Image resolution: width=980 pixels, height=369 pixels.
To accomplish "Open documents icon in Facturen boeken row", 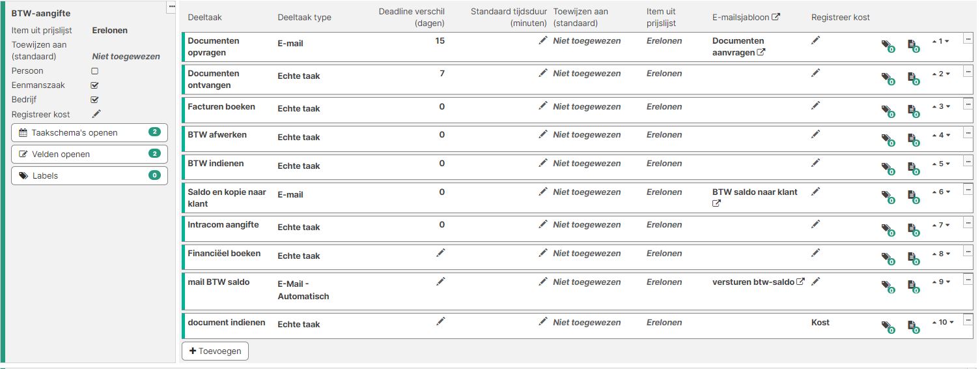I will click(x=914, y=110).
